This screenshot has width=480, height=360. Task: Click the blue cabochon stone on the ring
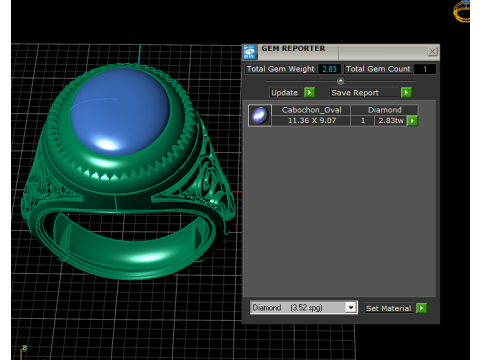(120, 112)
